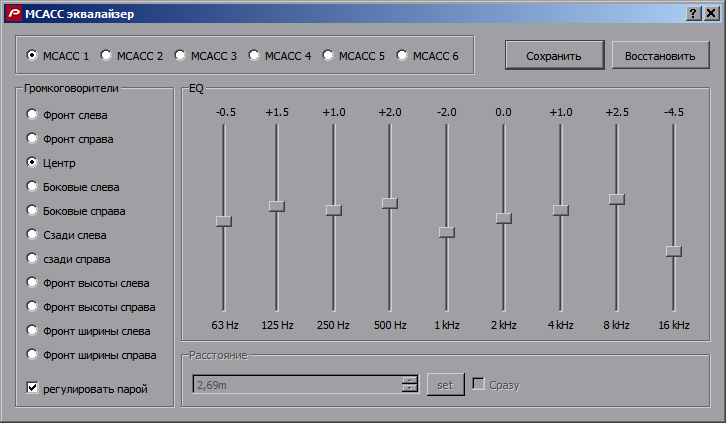Activate MCACC 6 radio button

427,56
